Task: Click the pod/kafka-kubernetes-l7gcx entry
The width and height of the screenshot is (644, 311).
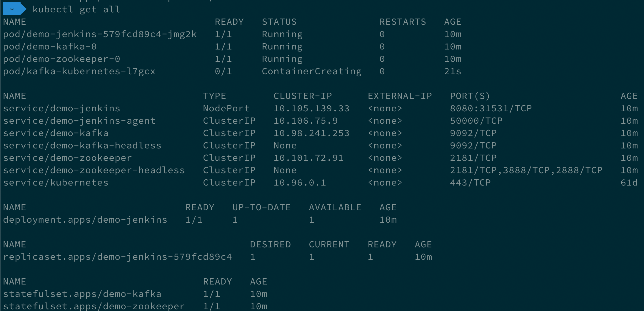Action: pyautogui.click(x=79, y=71)
